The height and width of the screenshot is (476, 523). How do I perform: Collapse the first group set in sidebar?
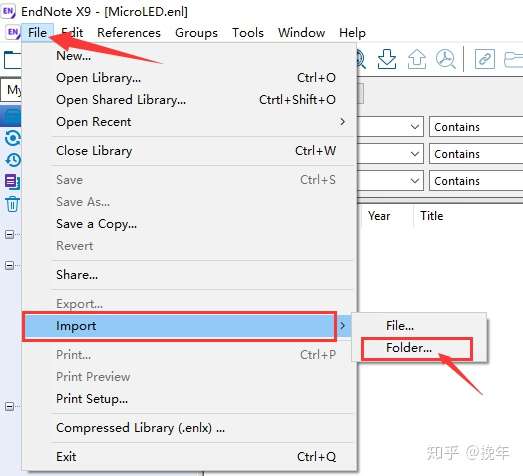click(x=9, y=234)
